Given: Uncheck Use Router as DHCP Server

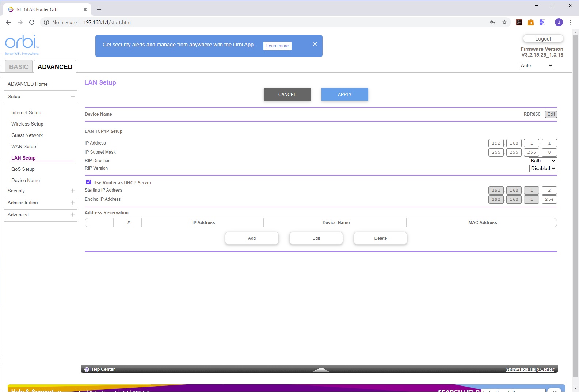Looking at the screenshot, I should point(88,182).
